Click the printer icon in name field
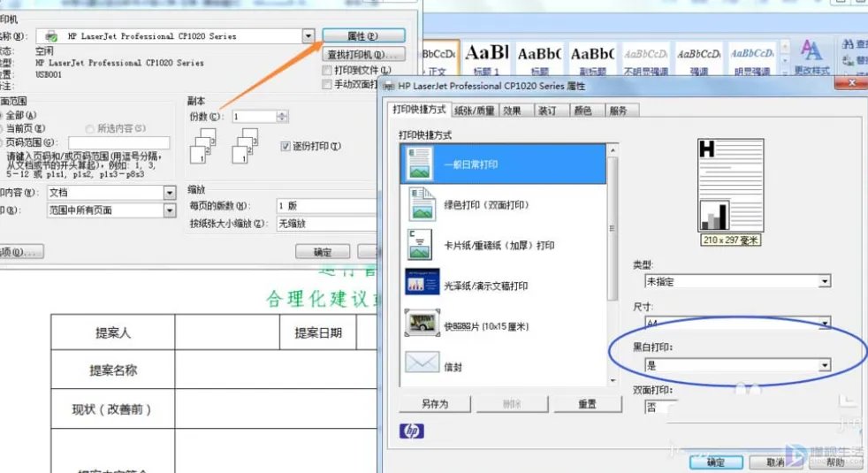 pos(51,36)
